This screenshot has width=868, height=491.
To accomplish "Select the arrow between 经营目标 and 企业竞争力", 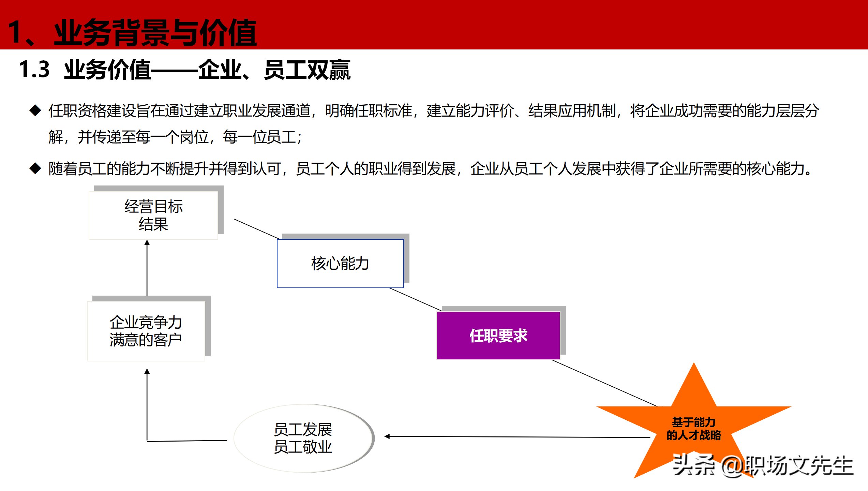I will (x=147, y=269).
